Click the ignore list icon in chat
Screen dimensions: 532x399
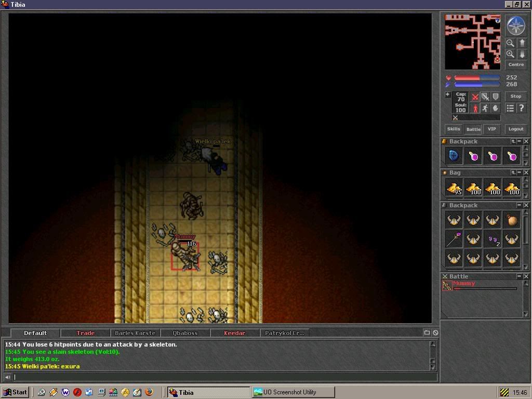(x=435, y=333)
